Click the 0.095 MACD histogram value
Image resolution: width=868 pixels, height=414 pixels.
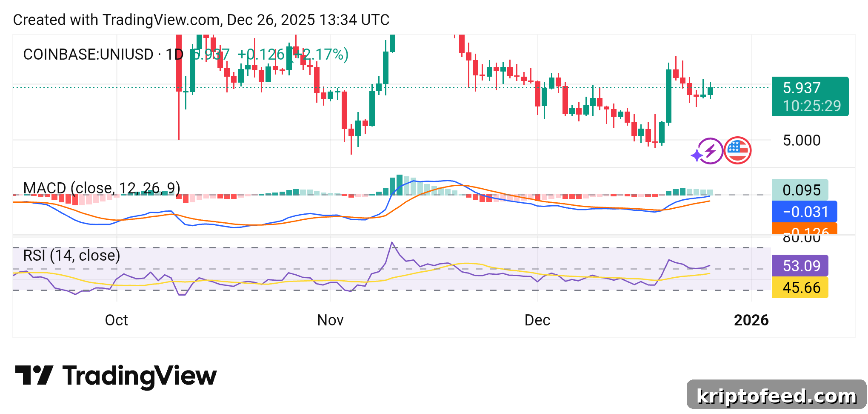point(800,190)
